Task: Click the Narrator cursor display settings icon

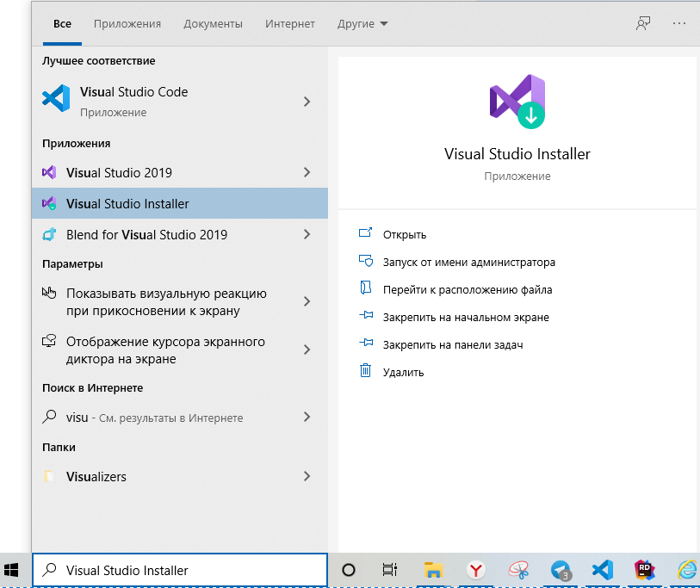Action: click(x=49, y=341)
